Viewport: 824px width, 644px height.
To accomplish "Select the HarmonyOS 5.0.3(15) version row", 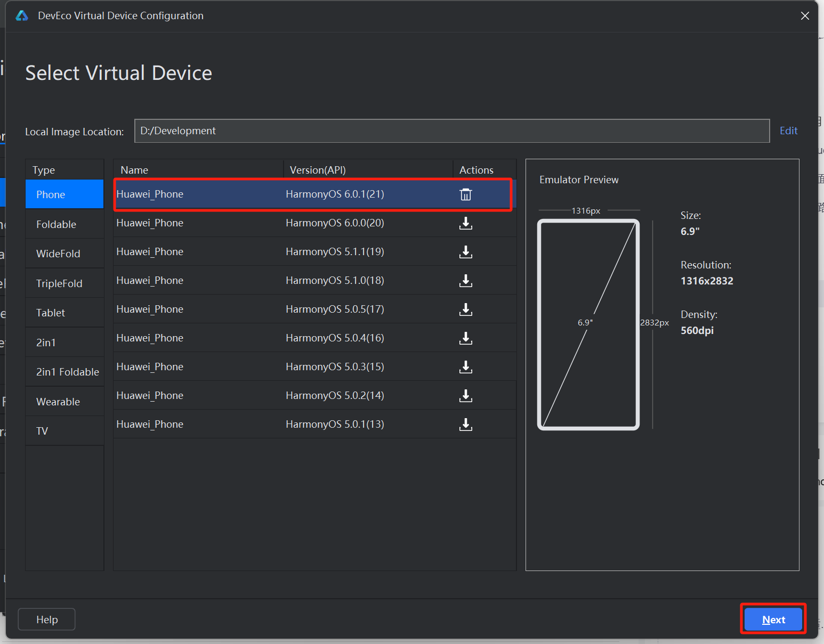I will [x=314, y=367].
